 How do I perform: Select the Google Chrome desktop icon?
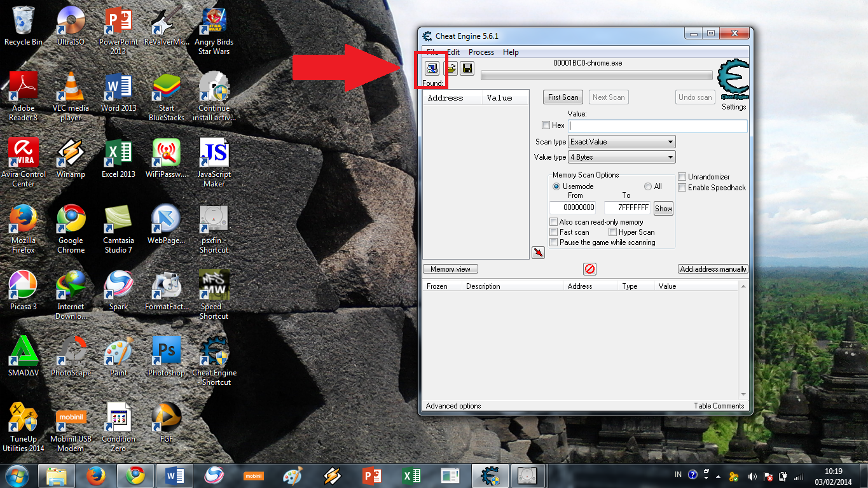[x=71, y=229]
